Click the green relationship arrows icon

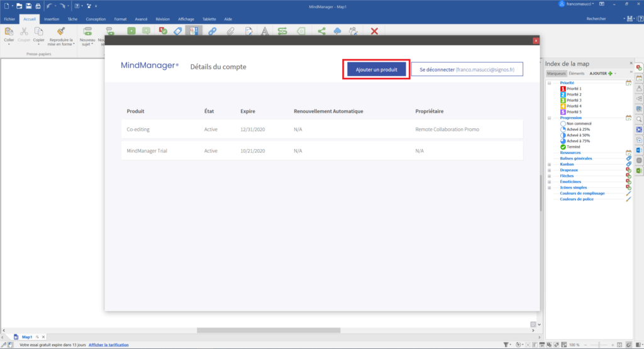click(x=282, y=31)
